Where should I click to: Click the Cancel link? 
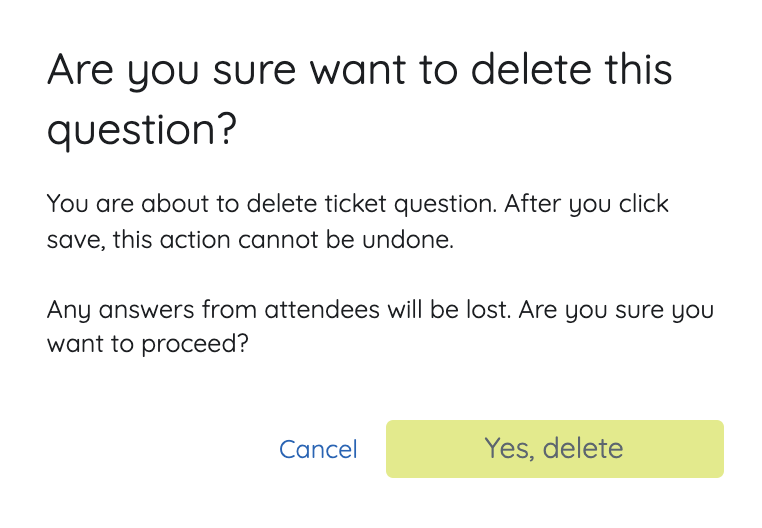pos(318,450)
